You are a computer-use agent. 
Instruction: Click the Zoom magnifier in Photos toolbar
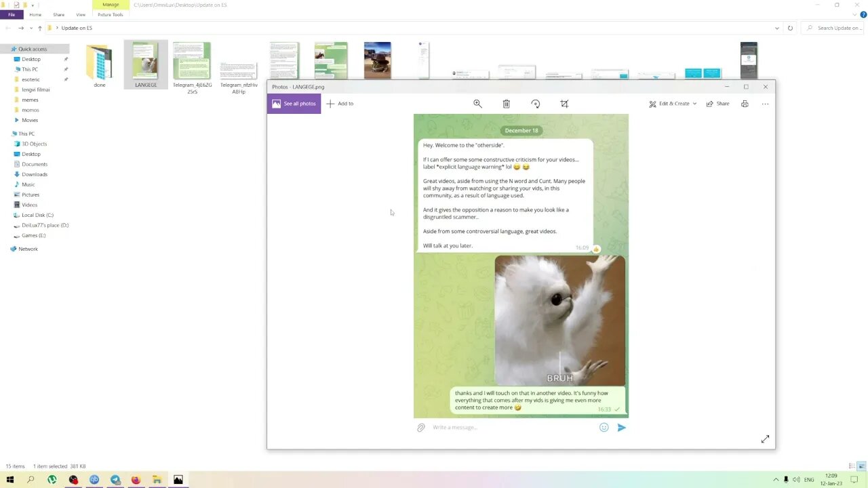point(477,104)
